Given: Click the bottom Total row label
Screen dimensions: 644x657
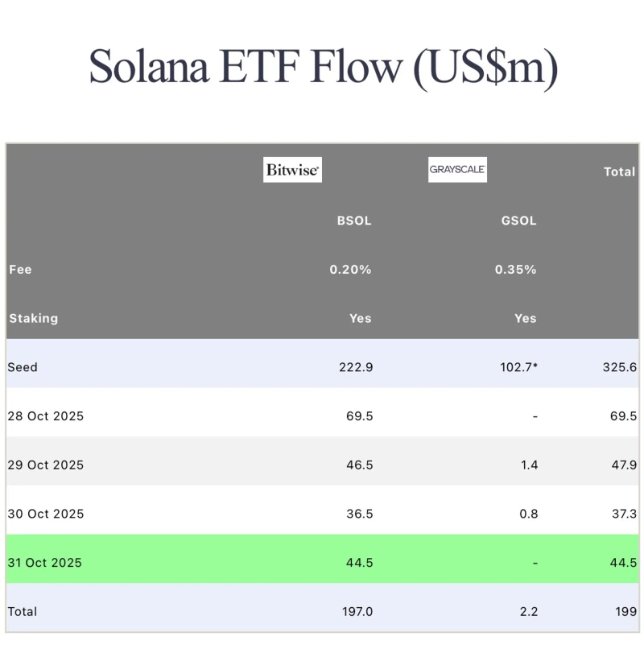Looking at the screenshot, I should [x=23, y=612].
